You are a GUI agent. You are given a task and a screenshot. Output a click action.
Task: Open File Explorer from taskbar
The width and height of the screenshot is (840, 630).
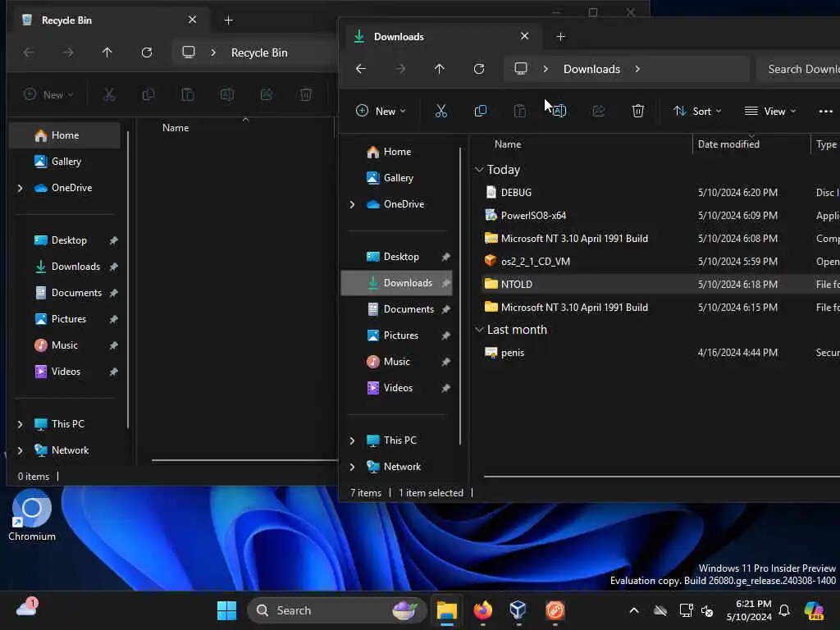point(446,610)
